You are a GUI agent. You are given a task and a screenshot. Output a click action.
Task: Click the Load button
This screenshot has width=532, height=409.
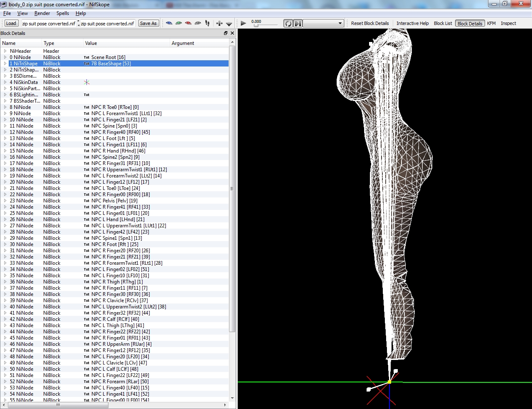pyautogui.click(x=11, y=23)
